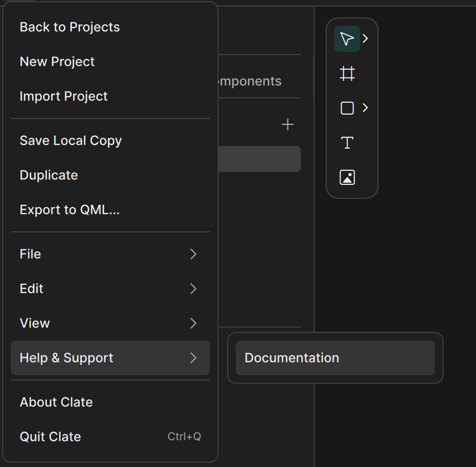The width and height of the screenshot is (476, 467).
Task: Choose Back to Projects
Action: point(110,27)
